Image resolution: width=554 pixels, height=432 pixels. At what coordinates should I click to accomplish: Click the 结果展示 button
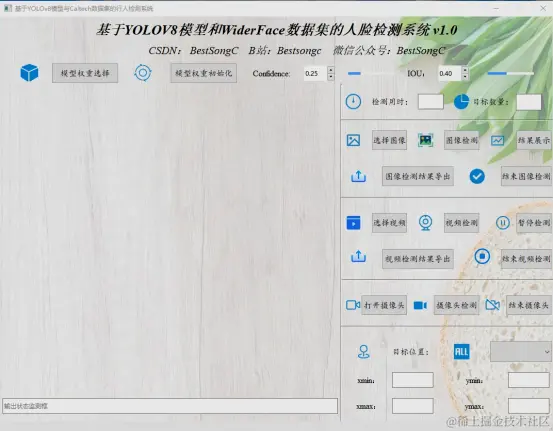coord(534,140)
